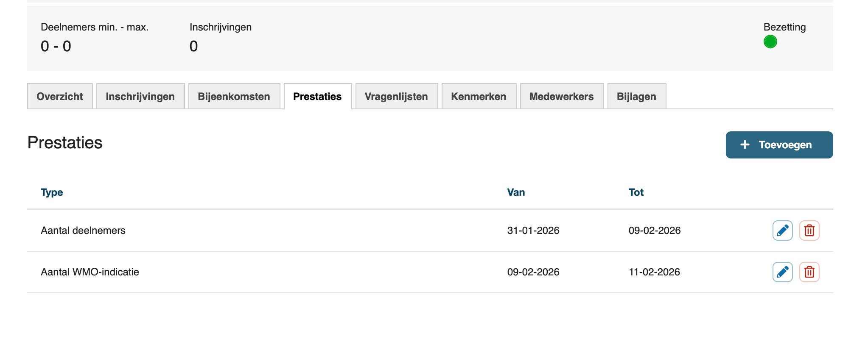Image resolution: width=868 pixels, height=361 pixels.
Task: Select the Aantal deelnemers type cell
Action: point(83,230)
